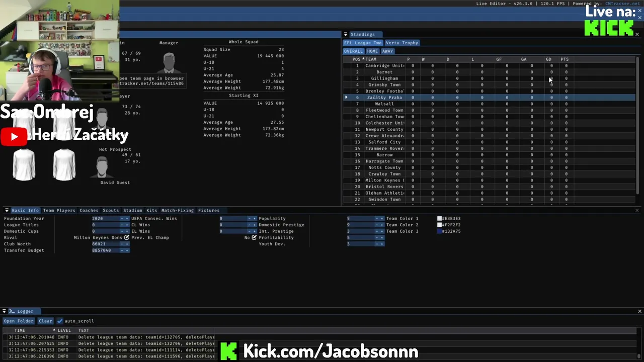Close the Basic Info team panel
This screenshot has height=362, width=644.
pos(637,210)
